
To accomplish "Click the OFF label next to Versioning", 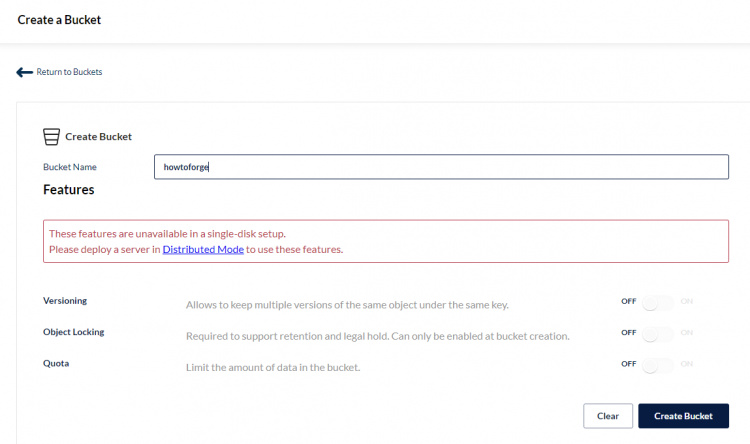I will (x=628, y=301).
